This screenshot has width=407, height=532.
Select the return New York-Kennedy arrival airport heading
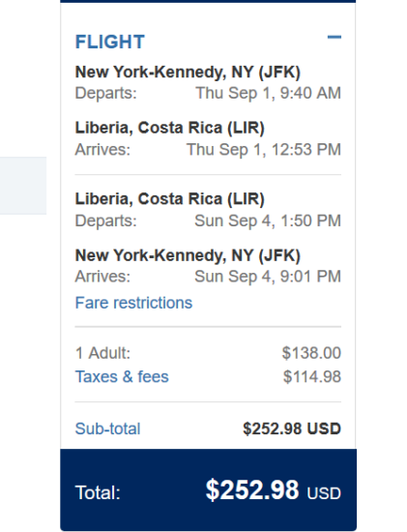click(x=188, y=255)
